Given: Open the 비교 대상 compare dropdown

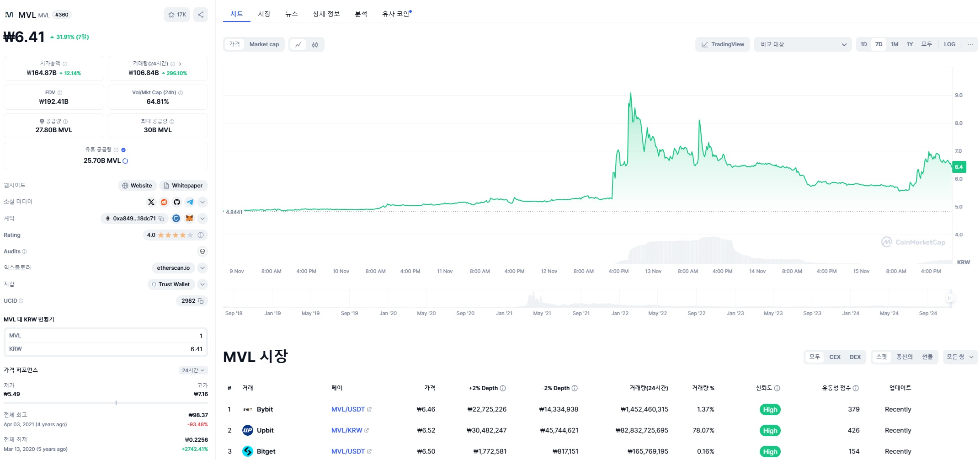Looking at the screenshot, I should [803, 44].
